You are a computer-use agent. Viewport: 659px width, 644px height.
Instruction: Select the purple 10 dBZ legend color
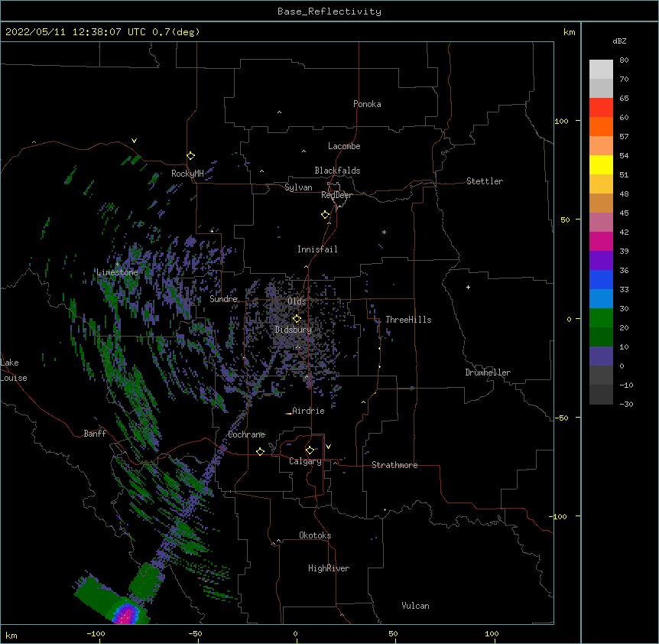(x=601, y=356)
